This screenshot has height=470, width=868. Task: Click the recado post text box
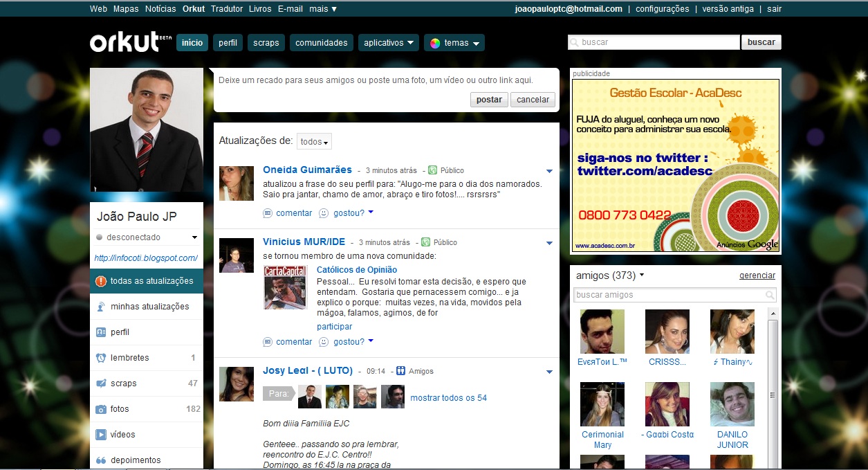(x=387, y=80)
